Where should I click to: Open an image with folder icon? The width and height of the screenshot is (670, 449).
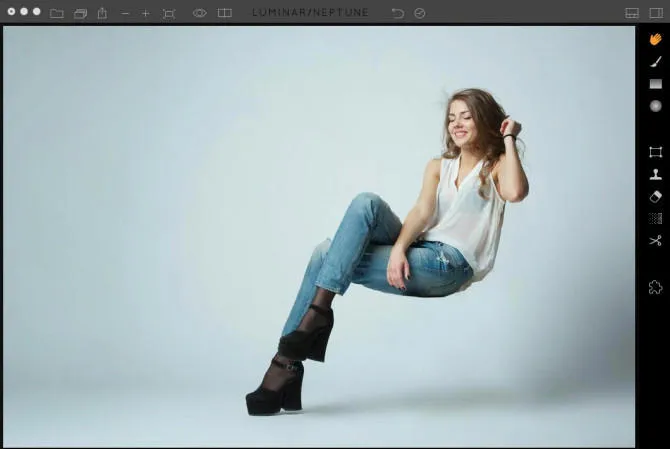[x=57, y=13]
